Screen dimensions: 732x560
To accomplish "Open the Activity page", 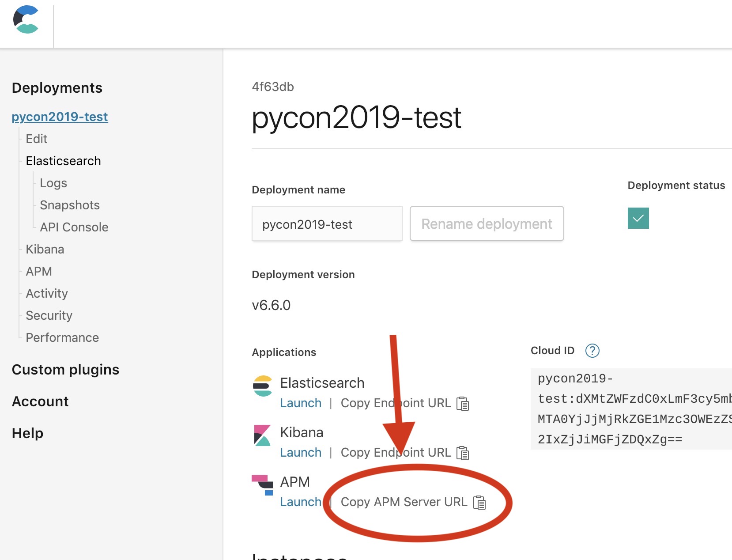I will [47, 293].
